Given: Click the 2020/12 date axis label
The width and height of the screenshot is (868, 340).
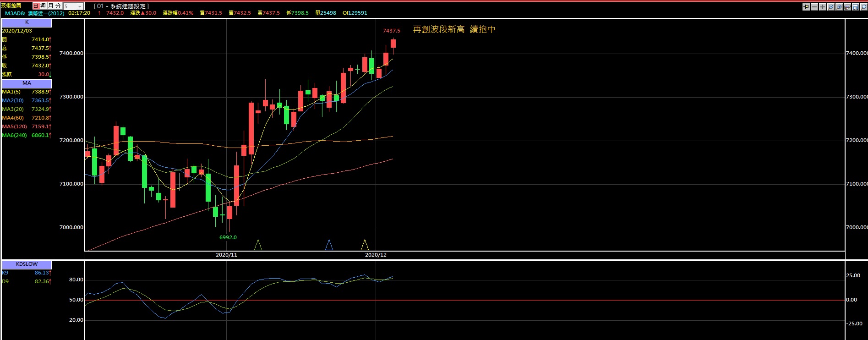Looking at the screenshot, I should pos(376,255).
